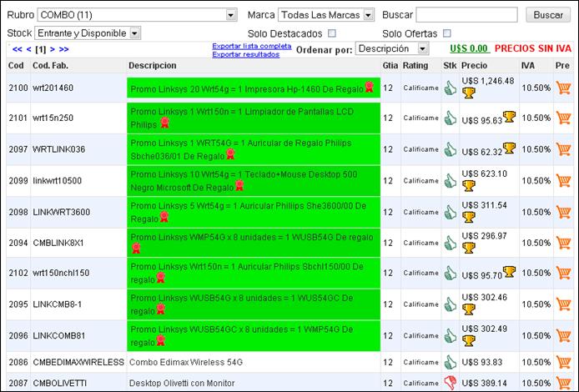The height and width of the screenshot is (392, 579).
Task: Click cart icon for WRTLINK036 row
Action: [x=563, y=149]
